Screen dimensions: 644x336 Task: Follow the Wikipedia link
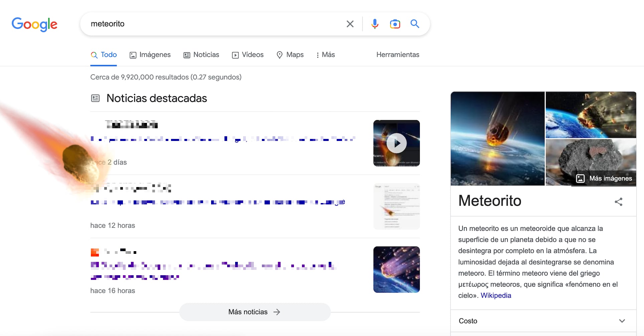pyautogui.click(x=496, y=296)
